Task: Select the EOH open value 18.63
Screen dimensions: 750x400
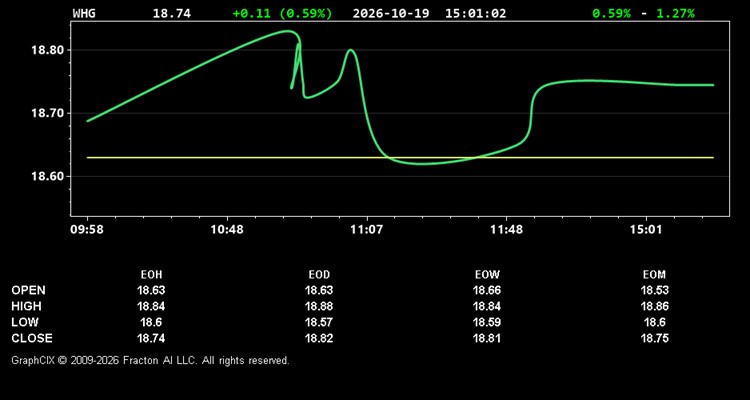Action: click(151, 290)
